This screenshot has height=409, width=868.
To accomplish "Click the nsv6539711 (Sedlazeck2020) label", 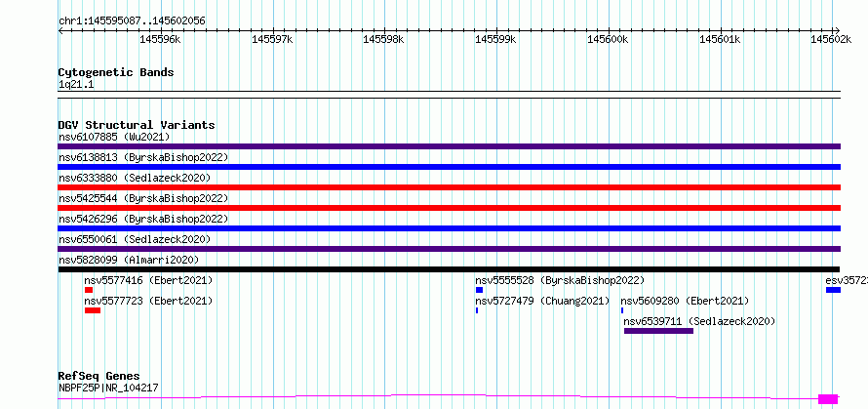I will pos(699,321).
